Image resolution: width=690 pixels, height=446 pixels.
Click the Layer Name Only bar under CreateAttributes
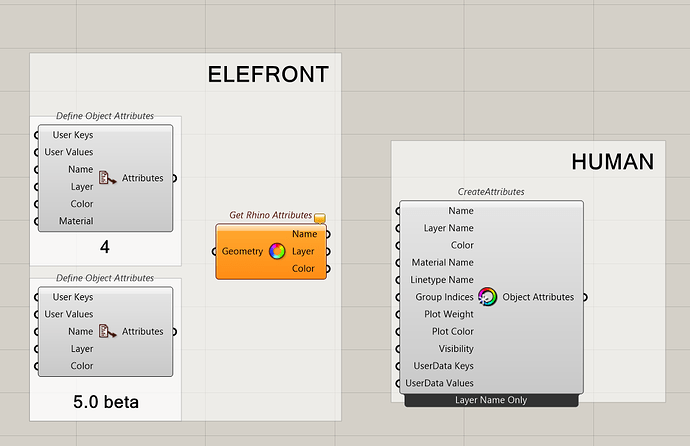coord(491,400)
